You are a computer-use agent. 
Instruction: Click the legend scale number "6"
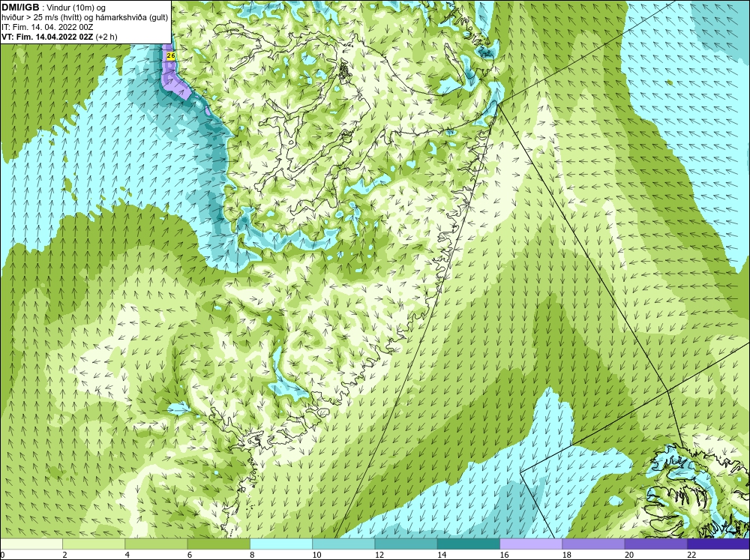click(190, 555)
